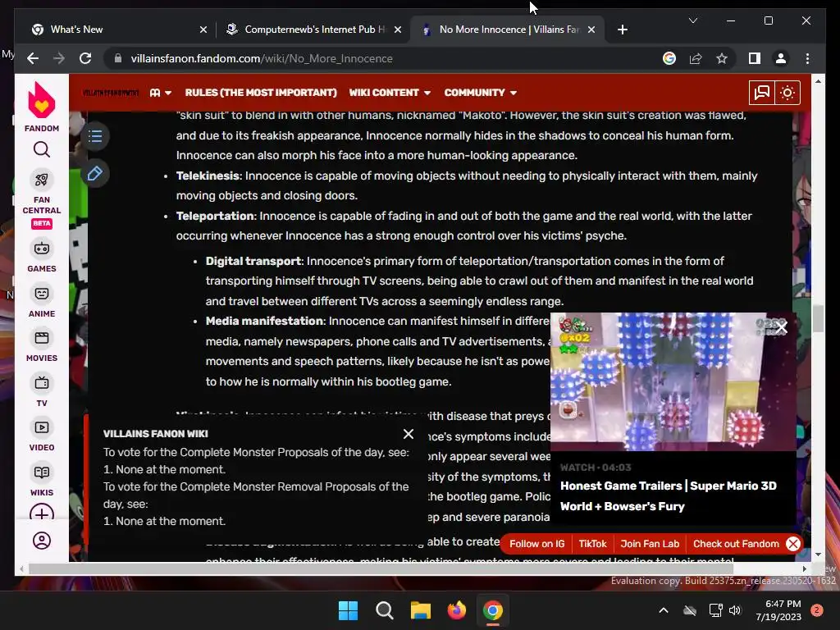Screen dimensions: 840x630
Task: Open Honest Game Trailers video title
Action: point(668,496)
